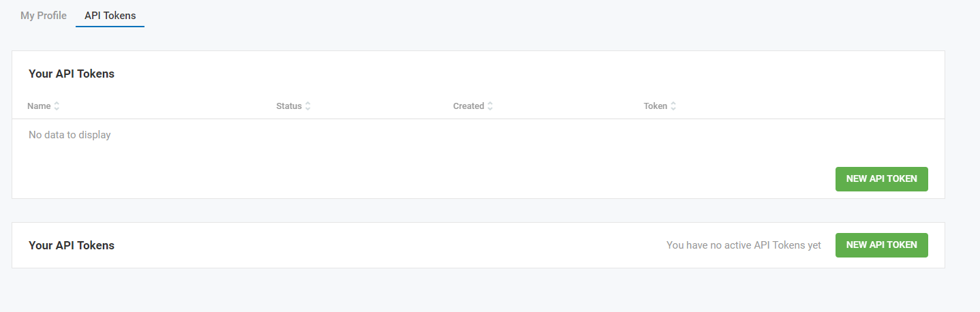This screenshot has height=312, width=980.
Task: Click the Created column header label
Action: point(468,106)
